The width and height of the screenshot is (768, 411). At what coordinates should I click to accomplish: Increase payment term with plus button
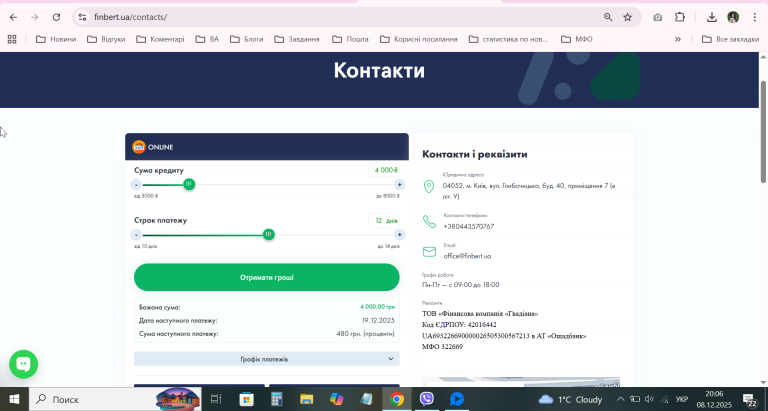click(399, 235)
